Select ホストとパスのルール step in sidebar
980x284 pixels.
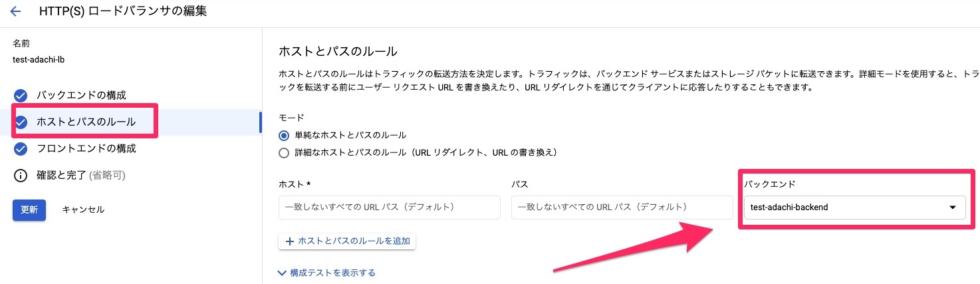coord(86,122)
